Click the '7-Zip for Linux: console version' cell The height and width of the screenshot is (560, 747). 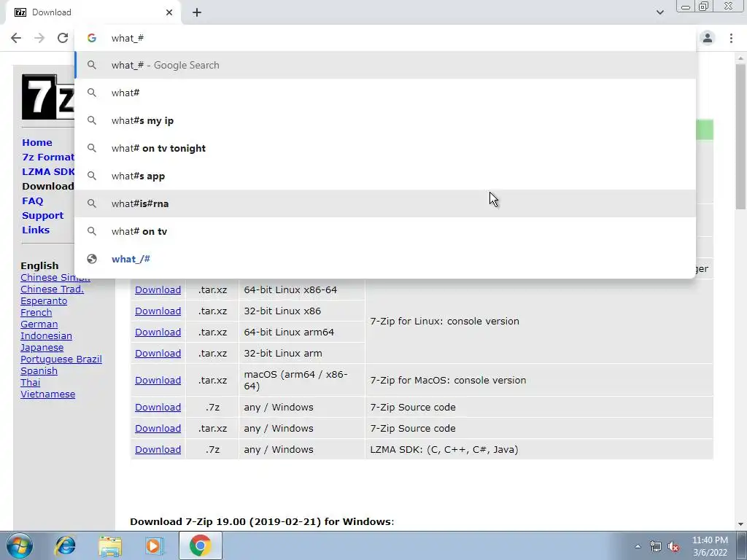pos(539,322)
